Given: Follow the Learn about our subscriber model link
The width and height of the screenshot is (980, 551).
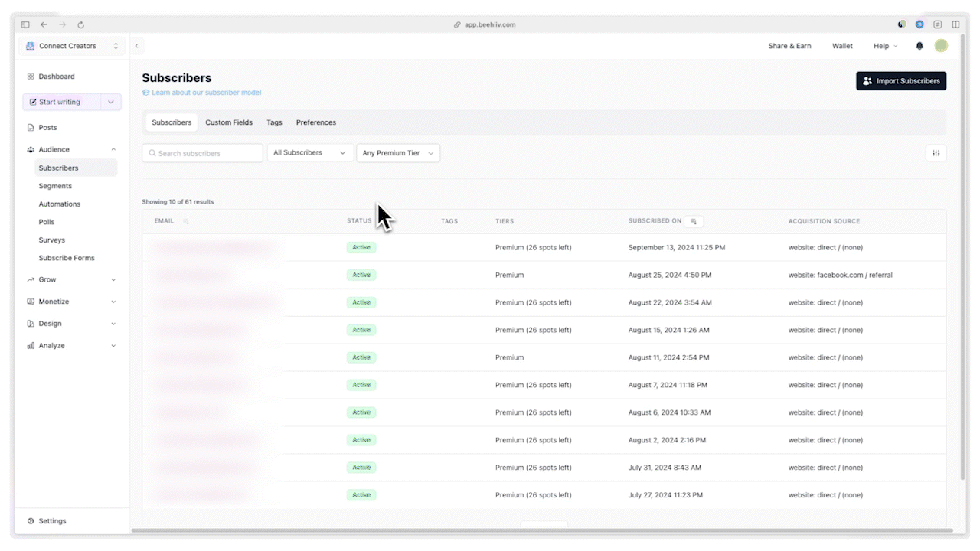Looking at the screenshot, I should [x=202, y=93].
